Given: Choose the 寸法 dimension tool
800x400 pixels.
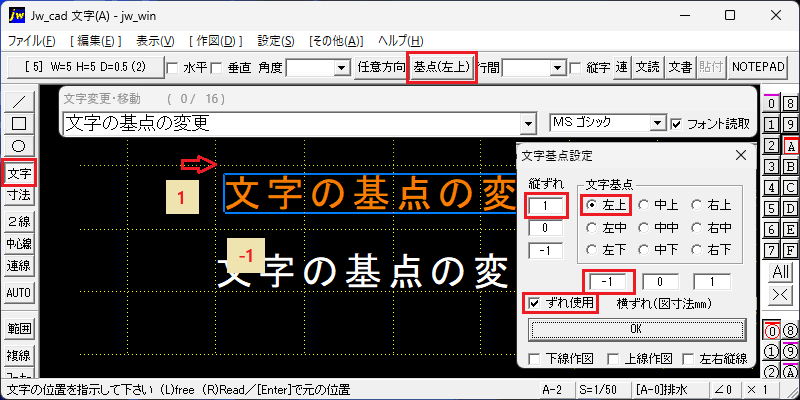Looking at the screenshot, I should pyautogui.click(x=19, y=195).
